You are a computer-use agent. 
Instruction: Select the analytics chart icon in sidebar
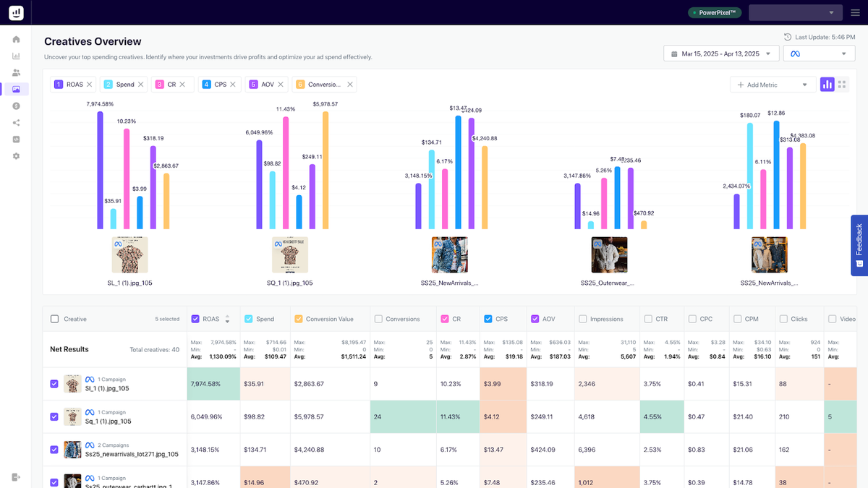pos(15,56)
